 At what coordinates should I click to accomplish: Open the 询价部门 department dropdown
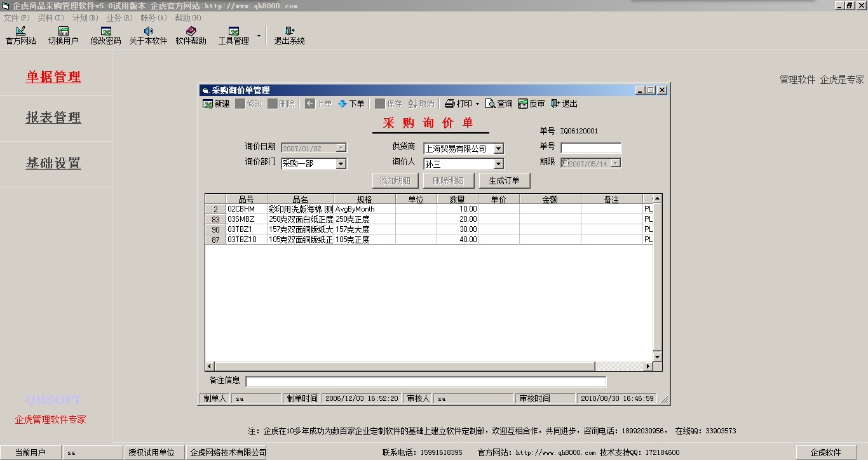click(341, 164)
